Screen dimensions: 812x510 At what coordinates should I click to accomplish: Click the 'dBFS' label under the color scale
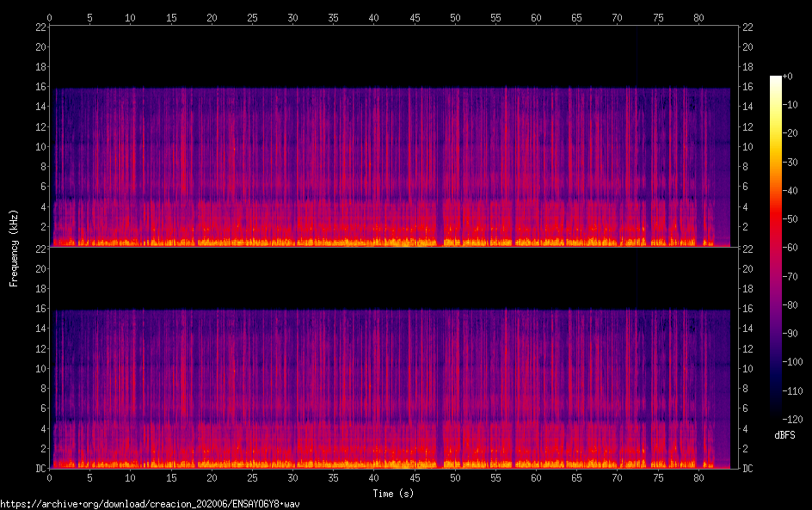(x=784, y=435)
